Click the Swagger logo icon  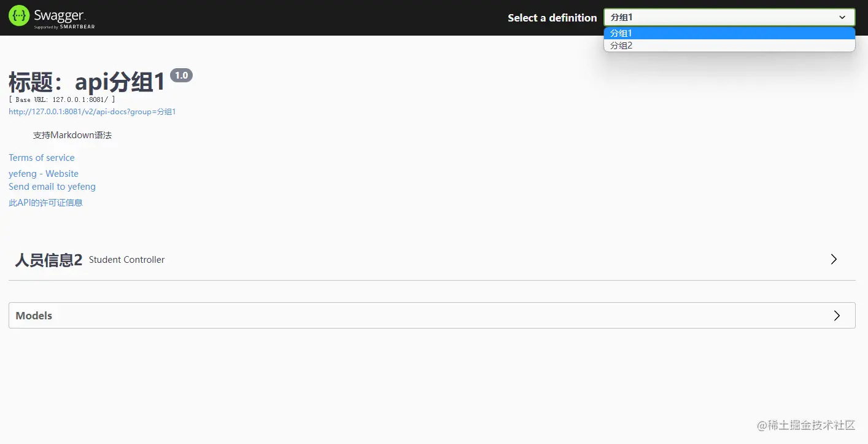18,16
